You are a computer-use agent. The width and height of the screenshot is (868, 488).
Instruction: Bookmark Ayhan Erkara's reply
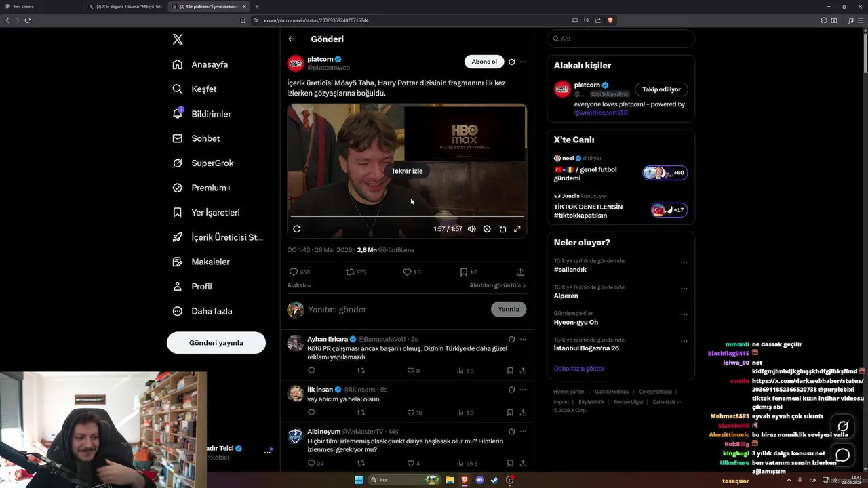[x=510, y=371]
